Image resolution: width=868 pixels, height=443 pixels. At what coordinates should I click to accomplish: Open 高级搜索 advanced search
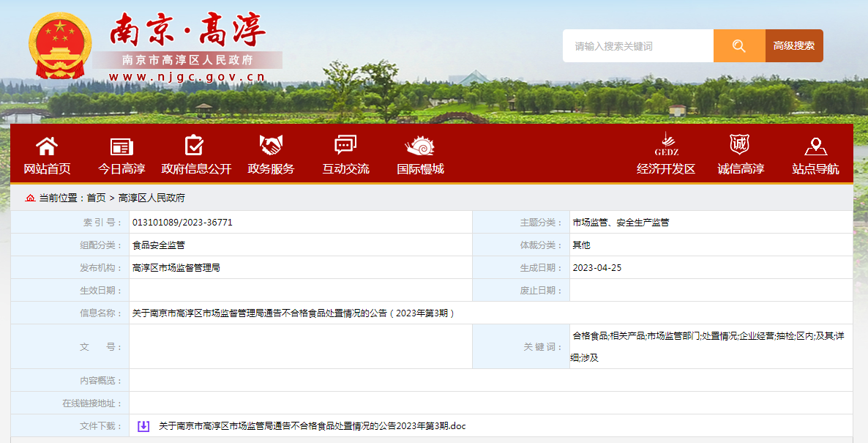794,46
